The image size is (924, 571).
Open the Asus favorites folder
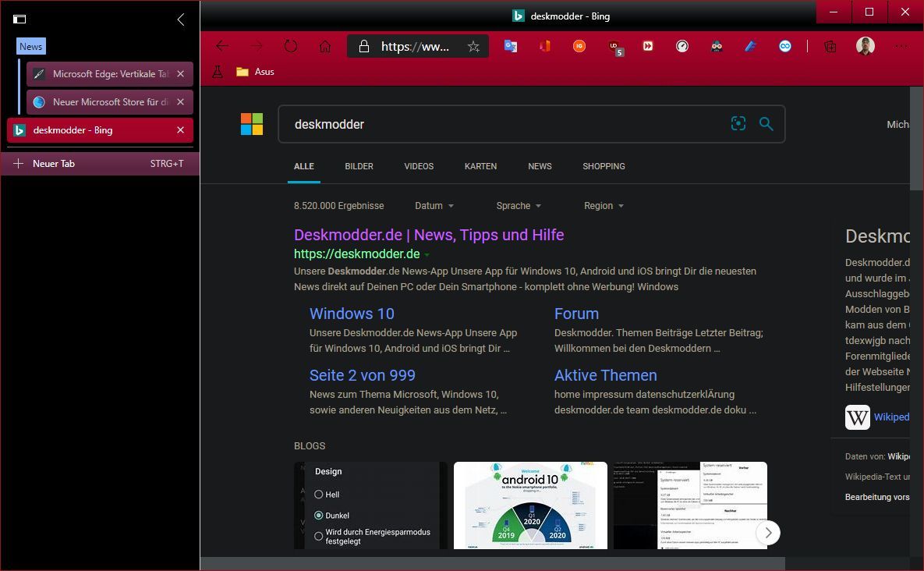(x=255, y=72)
